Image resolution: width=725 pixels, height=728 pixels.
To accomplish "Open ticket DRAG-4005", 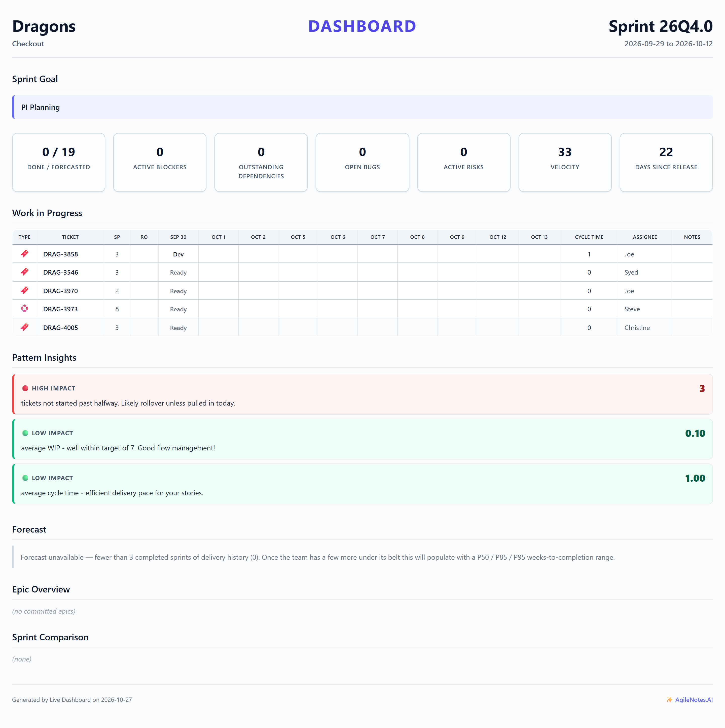I will point(61,328).
